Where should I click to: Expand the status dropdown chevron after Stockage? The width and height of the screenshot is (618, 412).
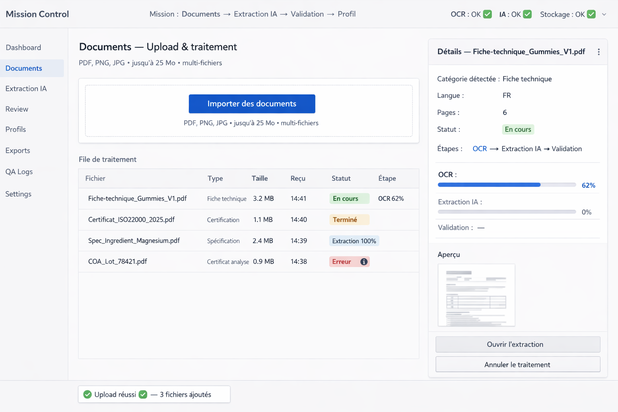[x=604, y=14]
